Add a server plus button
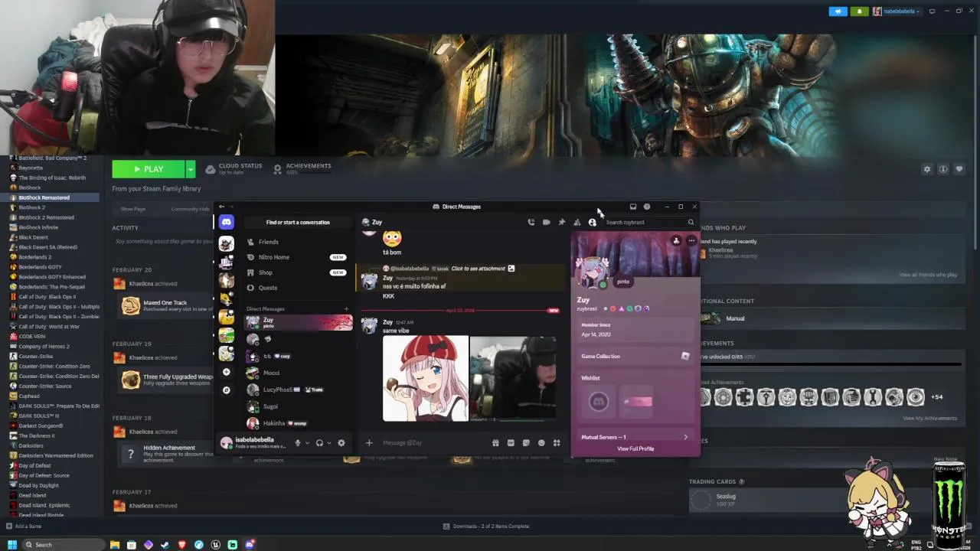Viewport: 980px width, 551px height. [226, 372]
